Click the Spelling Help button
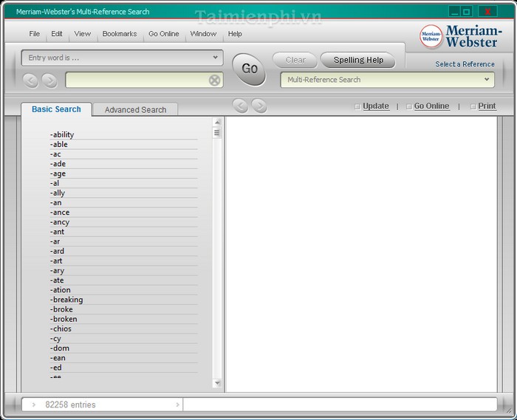The height and width of the screenshot is (420, 517). (x=358, y=60)
